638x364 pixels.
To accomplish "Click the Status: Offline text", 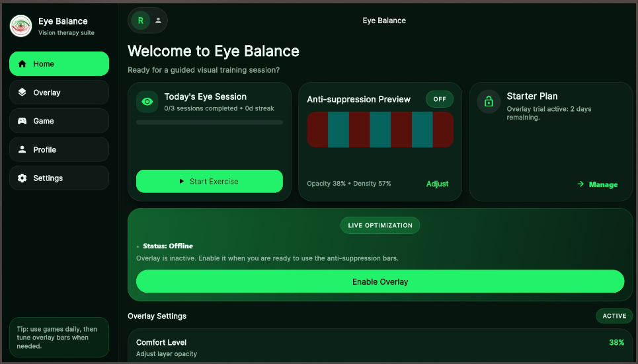I will [x=168, y=246].
